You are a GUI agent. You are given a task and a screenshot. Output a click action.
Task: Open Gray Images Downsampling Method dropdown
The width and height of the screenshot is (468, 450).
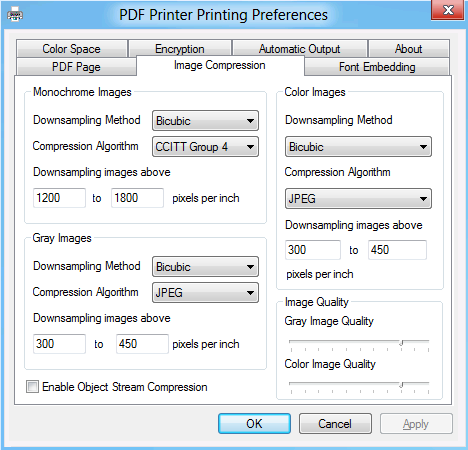[205, 266]
